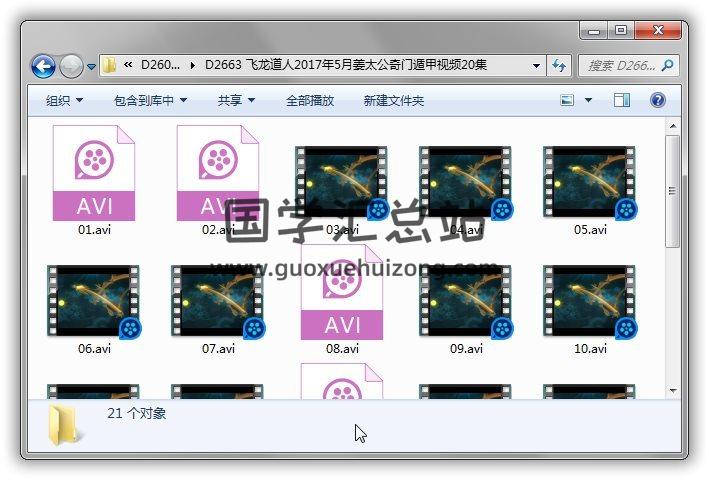Image resolution: width=709 pixels, height=480 pixels.
Task: Click the forward navigation arrow
Action: [x=71, y=66]
